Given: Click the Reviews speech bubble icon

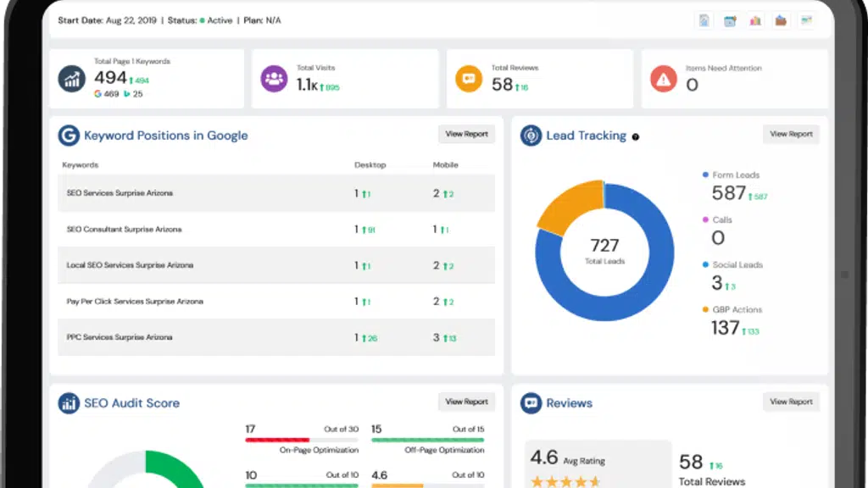Looking at the screenshot, I should click(x=531, y=402).
